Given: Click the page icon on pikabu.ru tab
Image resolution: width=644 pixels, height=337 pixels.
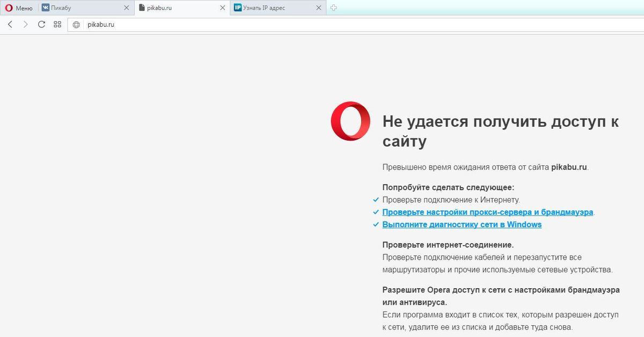Looking at the screenshot, I should point(142,8).
